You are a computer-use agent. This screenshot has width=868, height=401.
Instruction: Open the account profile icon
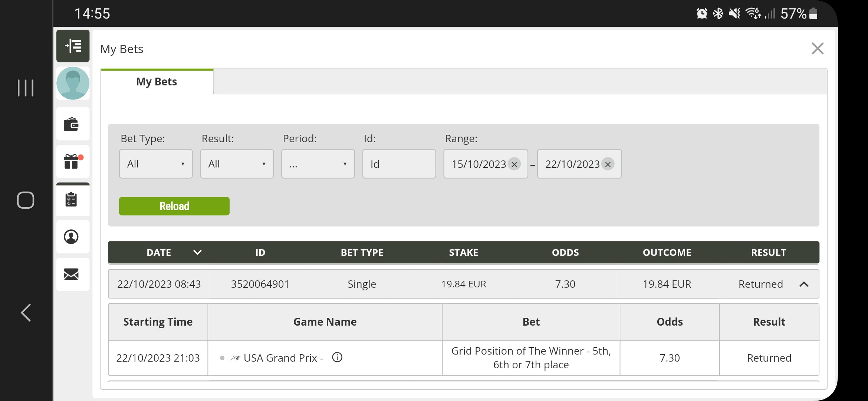tap(71, 237)
